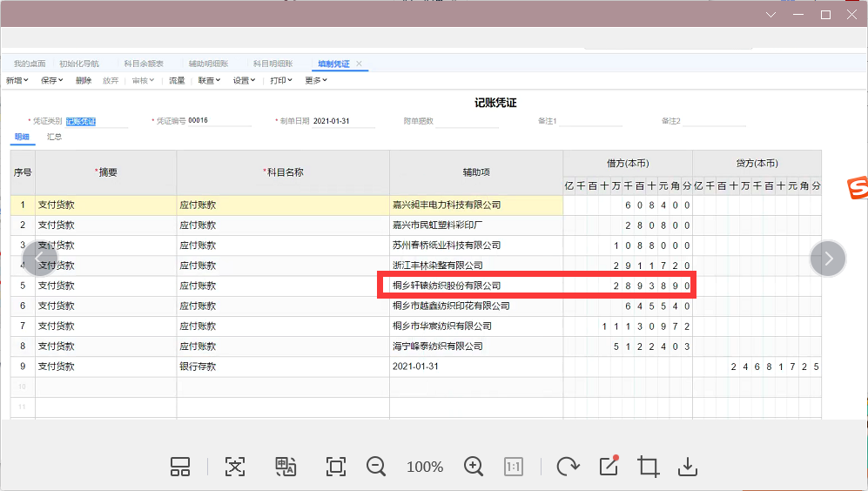Viewport: 868px width, 491px height.
Task: Click the 100% zoom level text
Action: (x=425, y=467)
